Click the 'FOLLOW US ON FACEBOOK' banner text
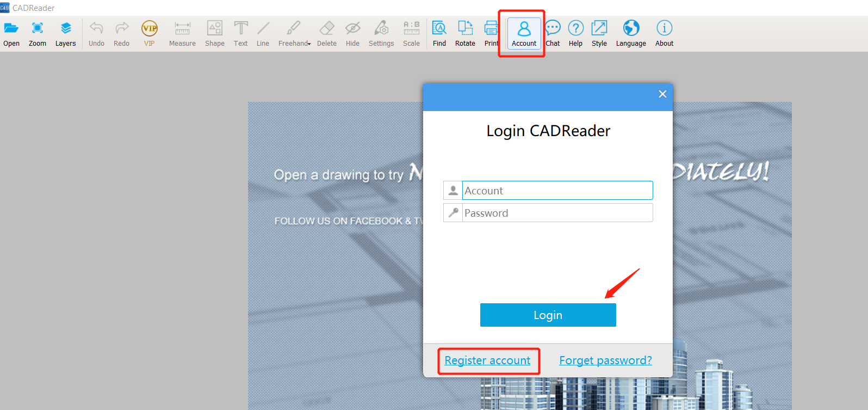Screen dimensions: 868x410 click(x=343, y=221)
